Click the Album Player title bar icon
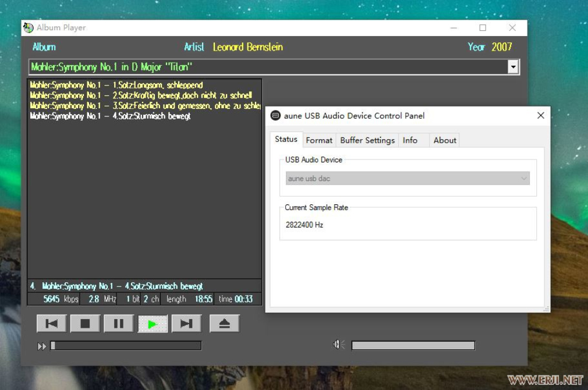The image size is (588, 390). click(29, 28)
